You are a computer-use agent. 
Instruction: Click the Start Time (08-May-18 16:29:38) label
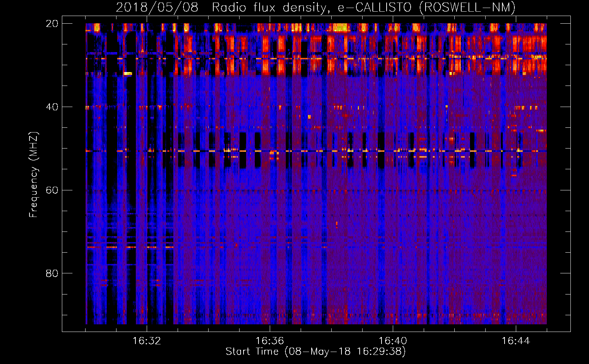316,351
